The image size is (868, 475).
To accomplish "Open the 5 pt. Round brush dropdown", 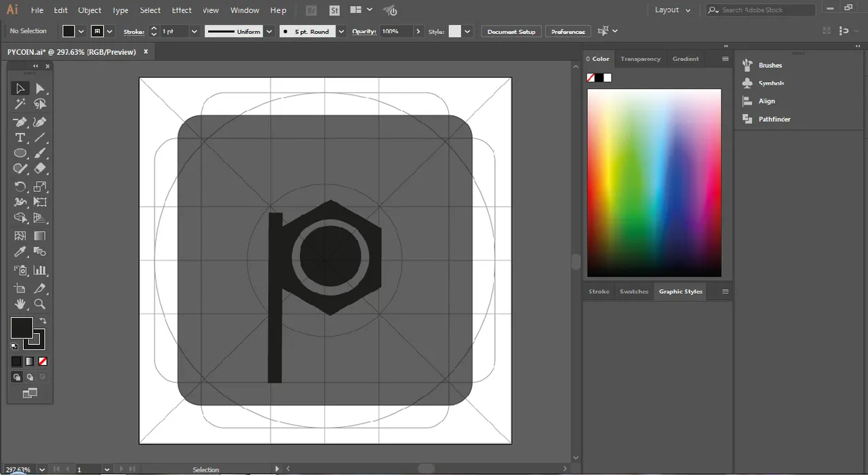I will (341, 31).
